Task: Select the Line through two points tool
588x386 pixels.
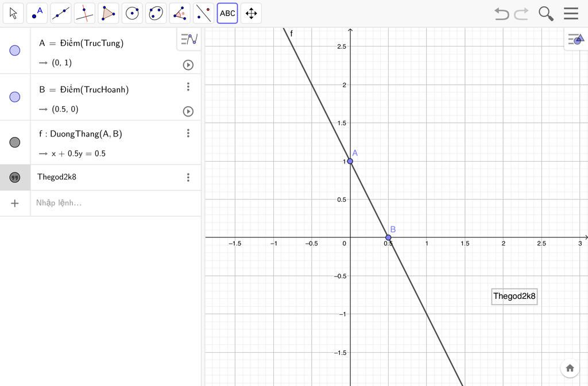Action: tap(61, 13)
